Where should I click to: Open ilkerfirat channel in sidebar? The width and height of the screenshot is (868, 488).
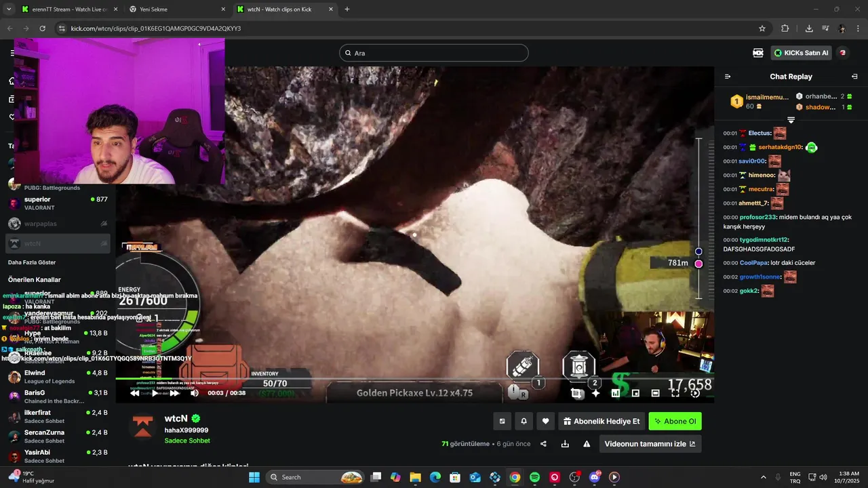point(58,416)
